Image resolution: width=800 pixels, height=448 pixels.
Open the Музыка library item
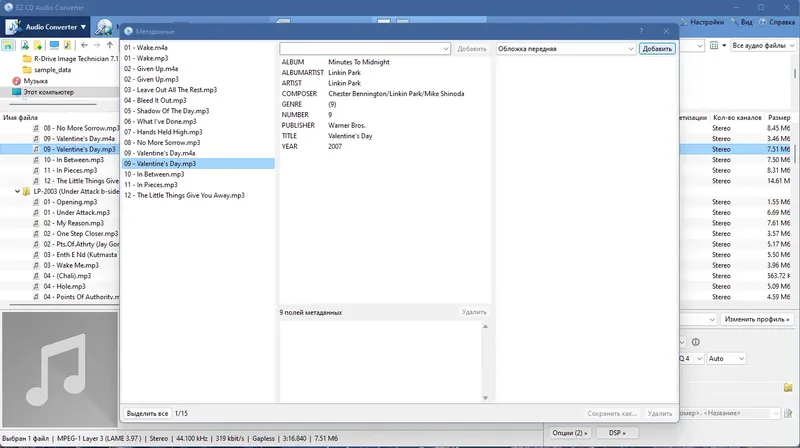coord(30,81)
